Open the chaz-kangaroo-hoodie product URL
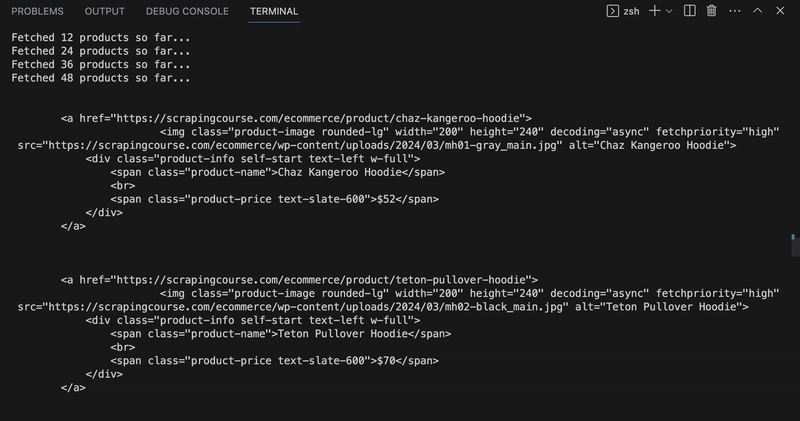The width and height of the screenshot is (800, 421). [322, 118]
